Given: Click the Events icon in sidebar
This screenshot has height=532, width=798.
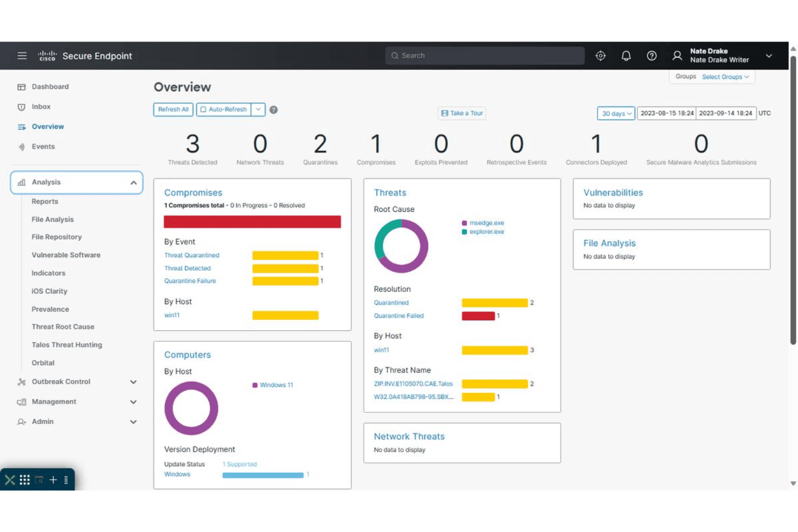Looking at the screenshot, I should [x=22, y=147].
